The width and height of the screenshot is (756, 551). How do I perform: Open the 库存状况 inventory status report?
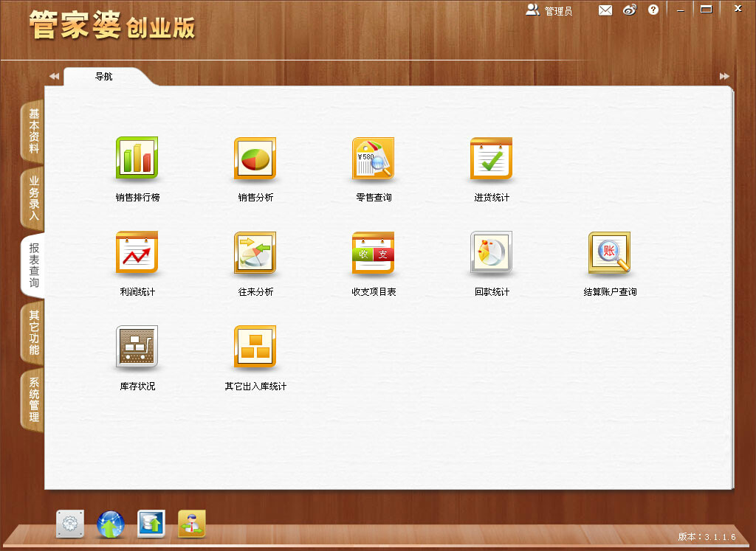click(137, 347)
